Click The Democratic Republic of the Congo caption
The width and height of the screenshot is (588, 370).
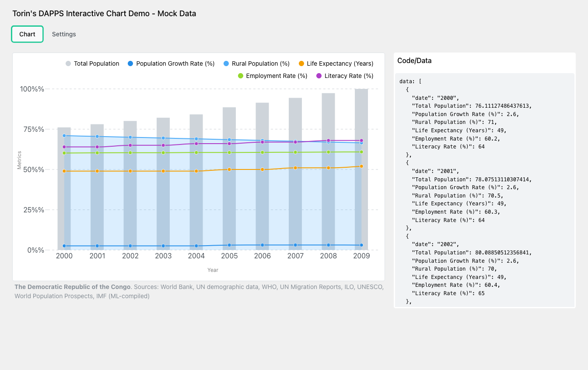pyautogui.click(x=73, y=287)
